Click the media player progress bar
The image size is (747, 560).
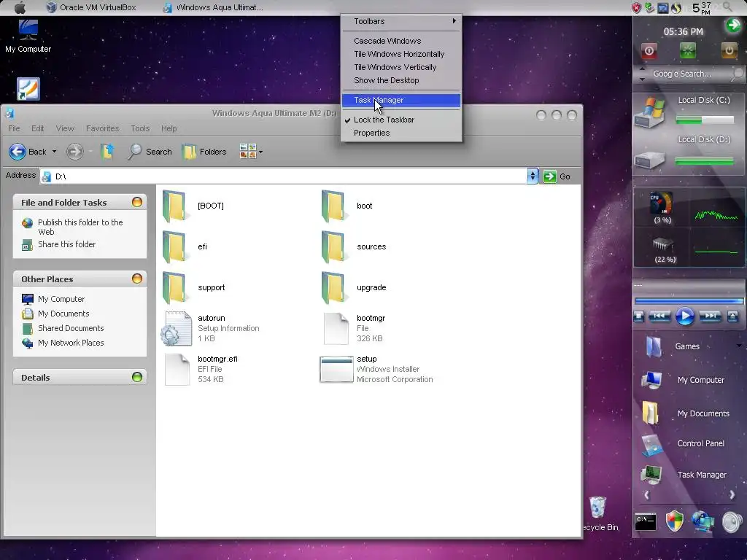[689, 301]
